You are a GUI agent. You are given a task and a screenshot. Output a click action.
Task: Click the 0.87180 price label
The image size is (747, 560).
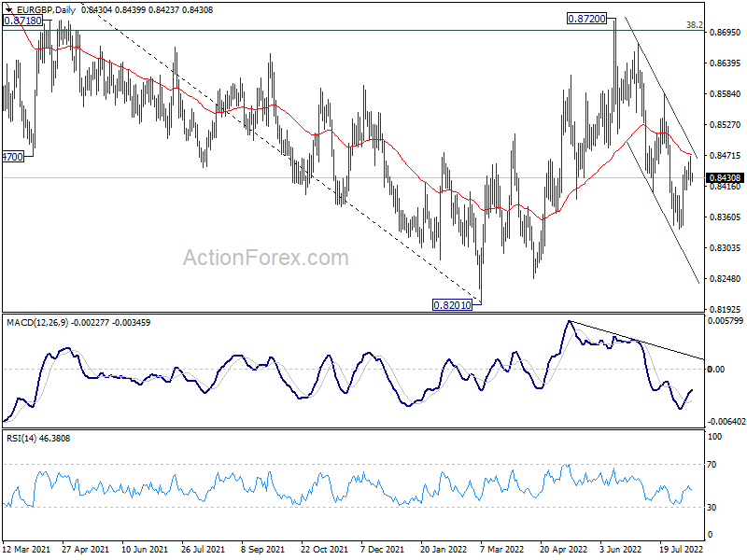tap(22, 21)
